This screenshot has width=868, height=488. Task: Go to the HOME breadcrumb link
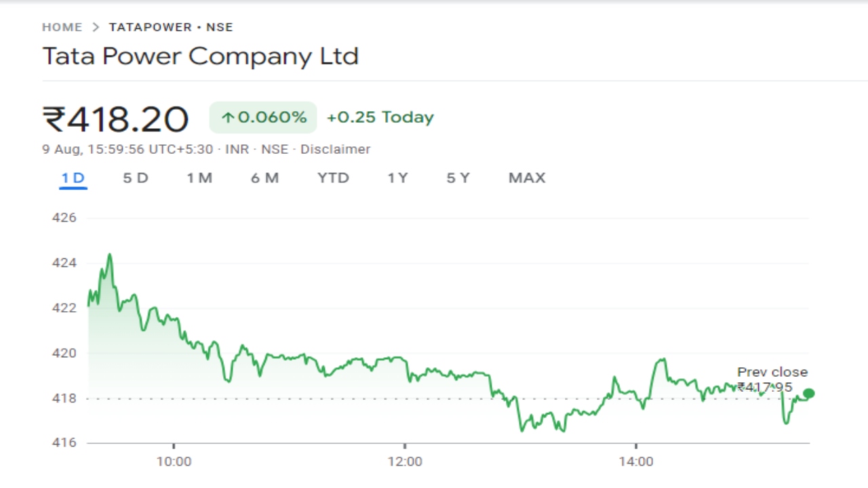point(62,27)
